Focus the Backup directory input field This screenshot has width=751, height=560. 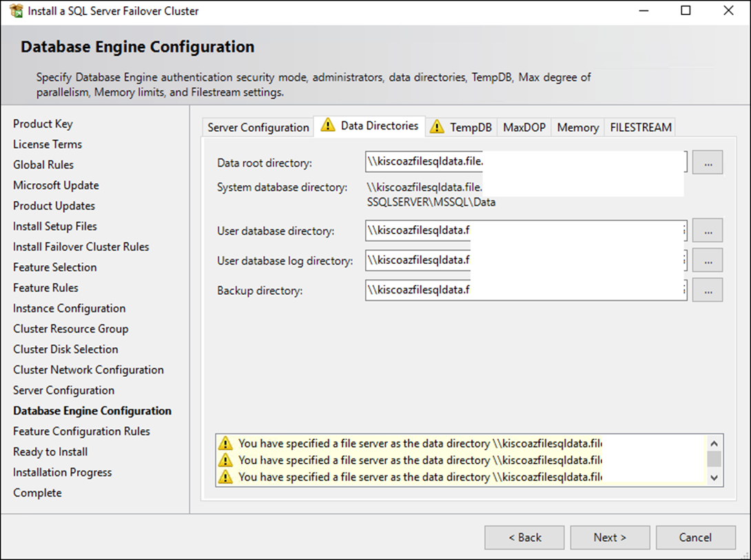tap(526, 290)
